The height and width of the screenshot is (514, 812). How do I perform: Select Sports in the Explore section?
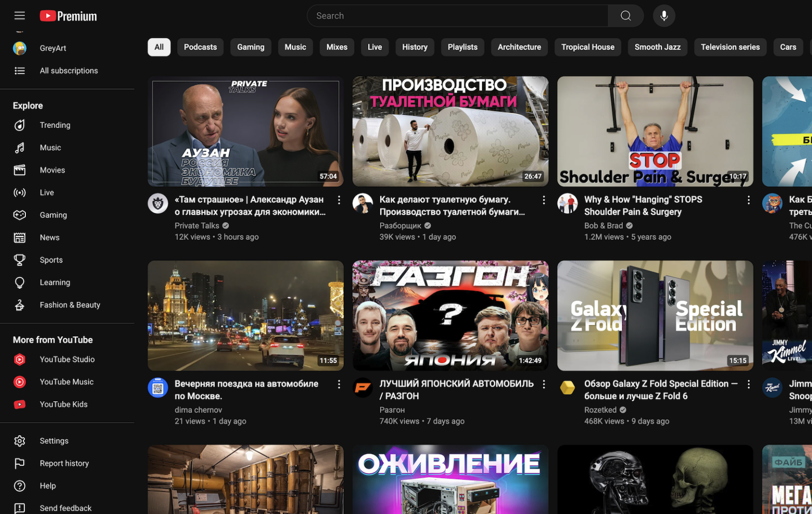click(51, 260)
